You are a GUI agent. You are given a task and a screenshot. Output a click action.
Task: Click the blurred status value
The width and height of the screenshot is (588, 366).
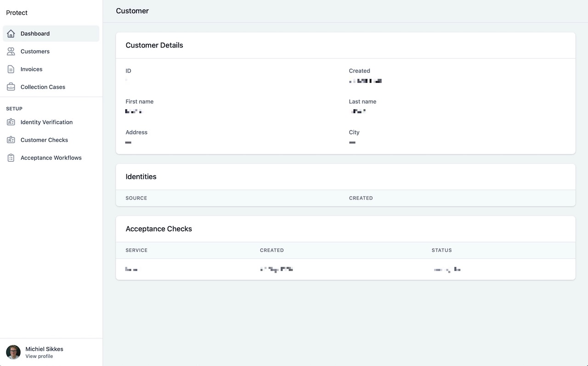(x=447, y=269)
